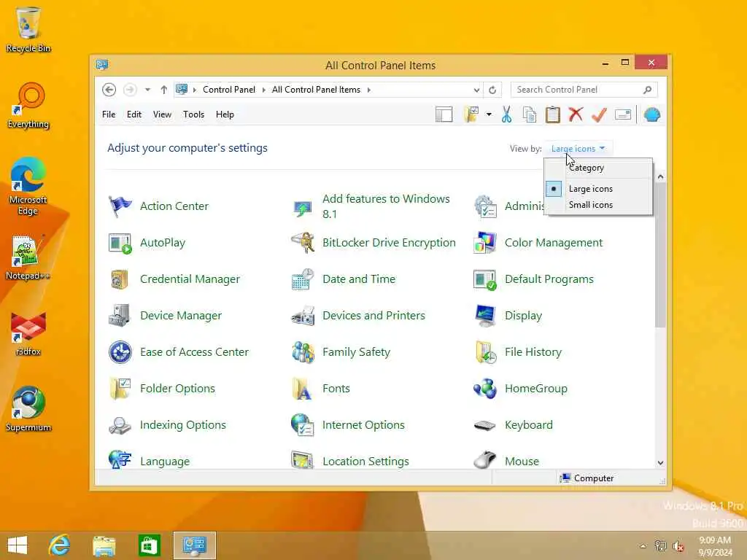Open the Windows Start button
This screenshot has height=560, width=747.
(x=18, y=545)
